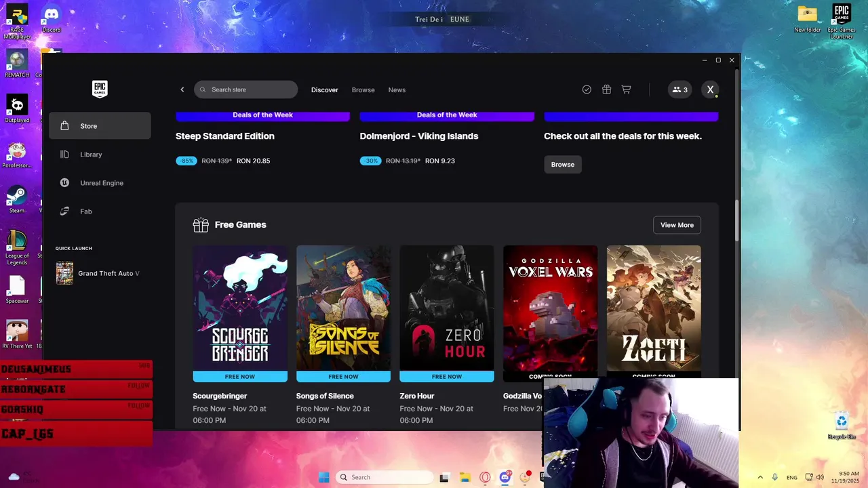868x488 pixels.
Task: Click Browse button for weekly deals
Action: pyautogui.click(x=563, y=165)
